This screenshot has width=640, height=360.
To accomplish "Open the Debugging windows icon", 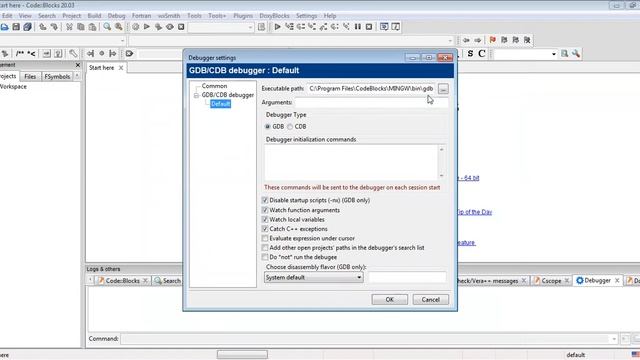I will [x=384, y=27].
